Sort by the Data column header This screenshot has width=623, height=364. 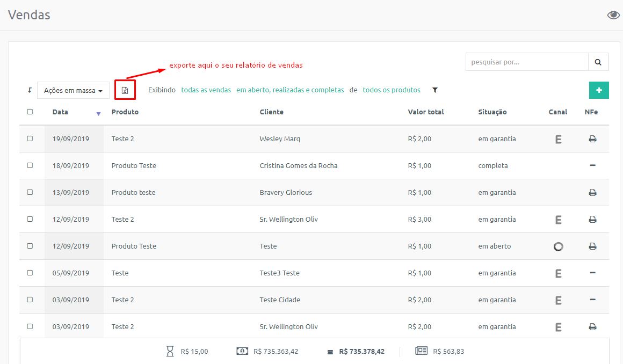click(x=60, y=112)
